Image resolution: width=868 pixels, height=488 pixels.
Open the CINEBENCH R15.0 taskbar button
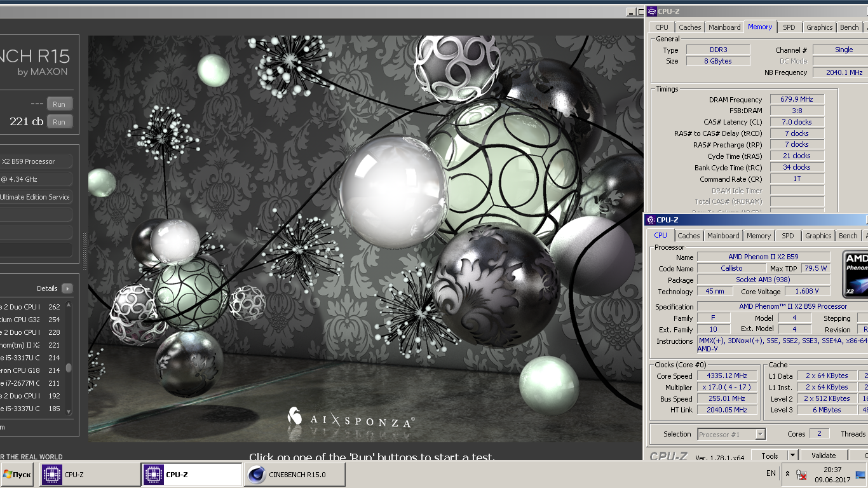coord(295,475)
